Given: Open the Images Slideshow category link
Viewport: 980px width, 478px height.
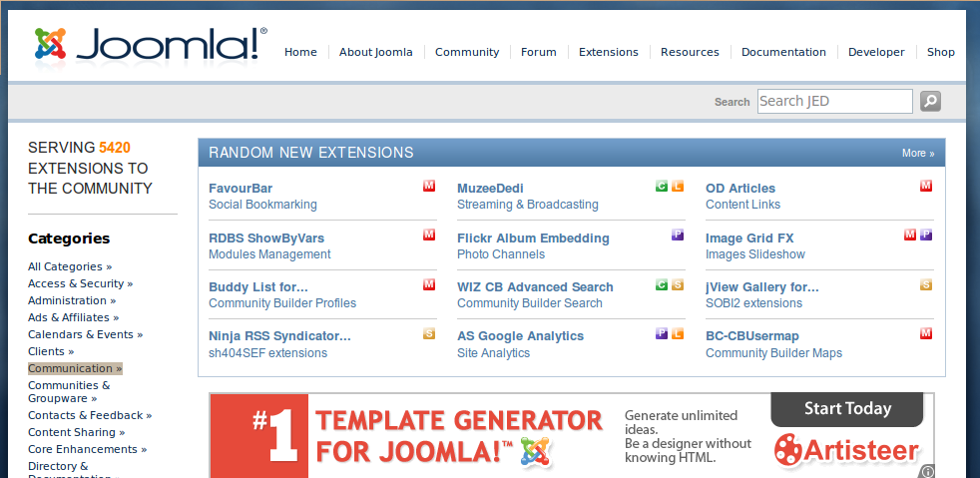Looking at the screenshot, I should [x=755, y=254].
